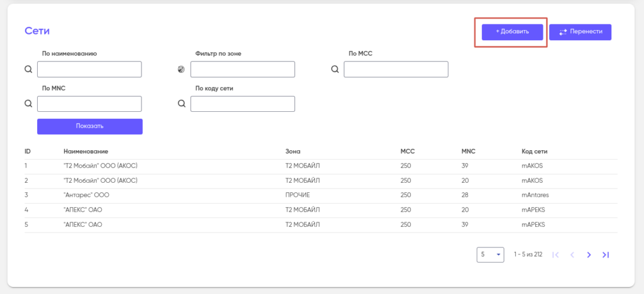The image size is (644, 294).
Task: Focus the По коду сети input field
Action: coord(243,104)
